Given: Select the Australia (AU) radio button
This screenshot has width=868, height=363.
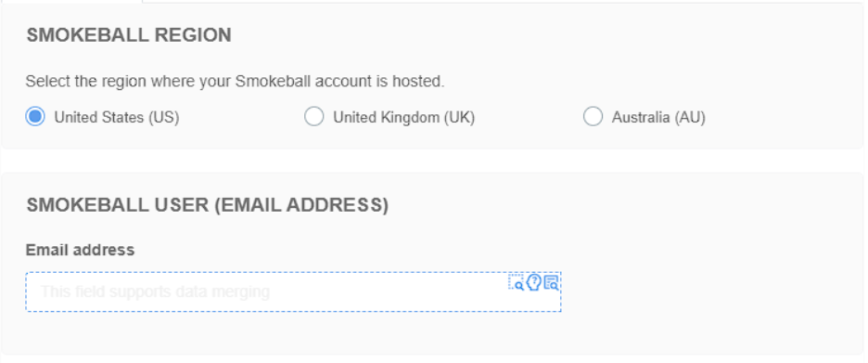Looking at the screenshot, I should click(593, 117).
